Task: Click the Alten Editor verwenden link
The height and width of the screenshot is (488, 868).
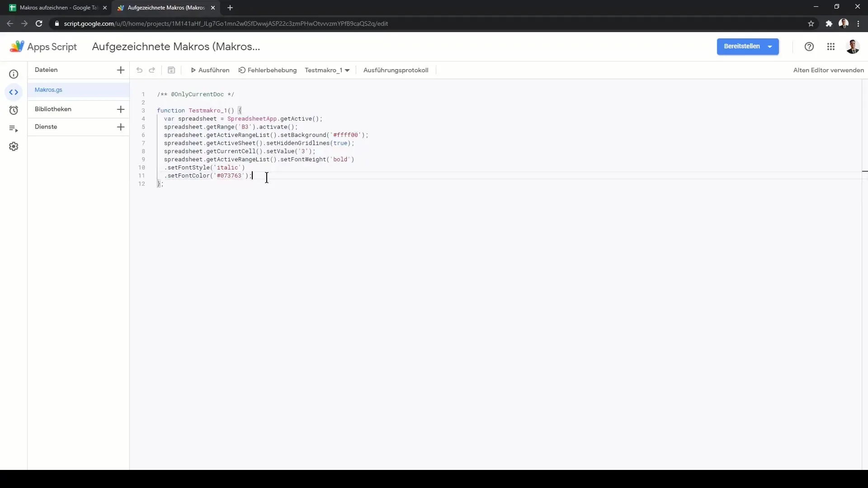Action: click(x=829, y=70)
